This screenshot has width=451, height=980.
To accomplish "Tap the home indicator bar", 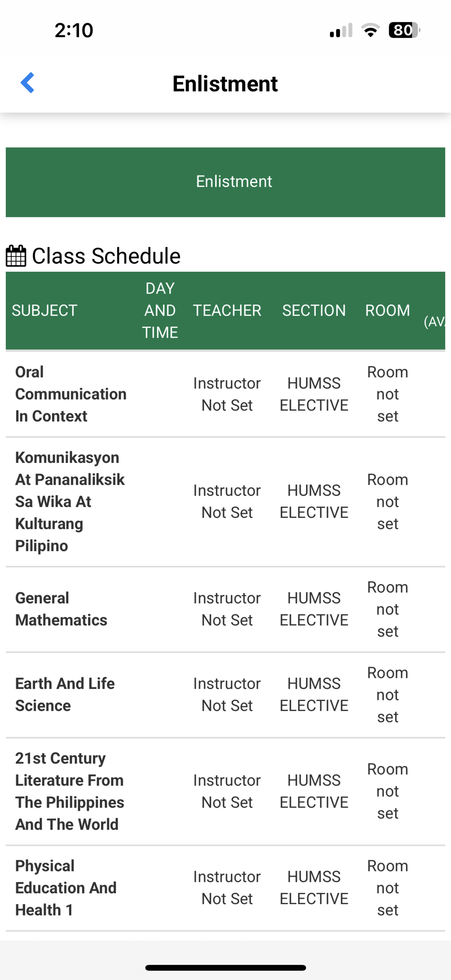I will click(225, 967).
